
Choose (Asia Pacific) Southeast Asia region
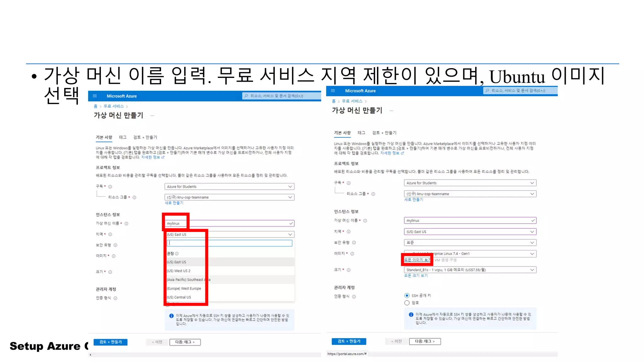tap(230, 280)
